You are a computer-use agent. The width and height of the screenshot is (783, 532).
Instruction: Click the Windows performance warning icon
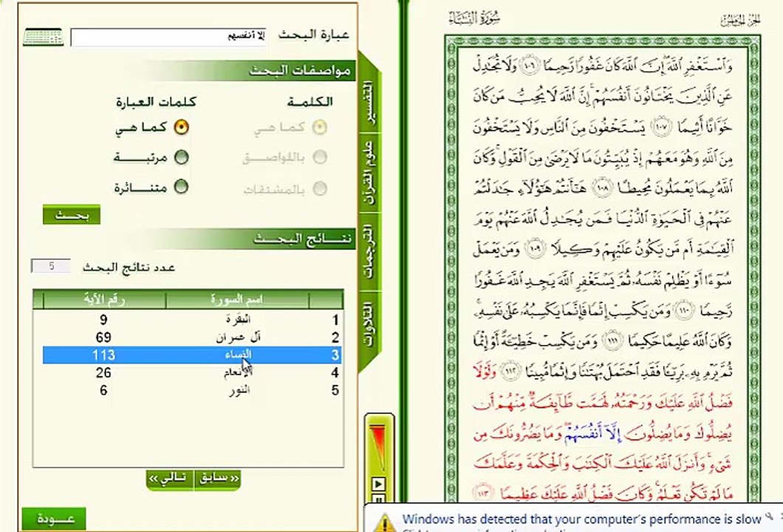coord(385,522)
